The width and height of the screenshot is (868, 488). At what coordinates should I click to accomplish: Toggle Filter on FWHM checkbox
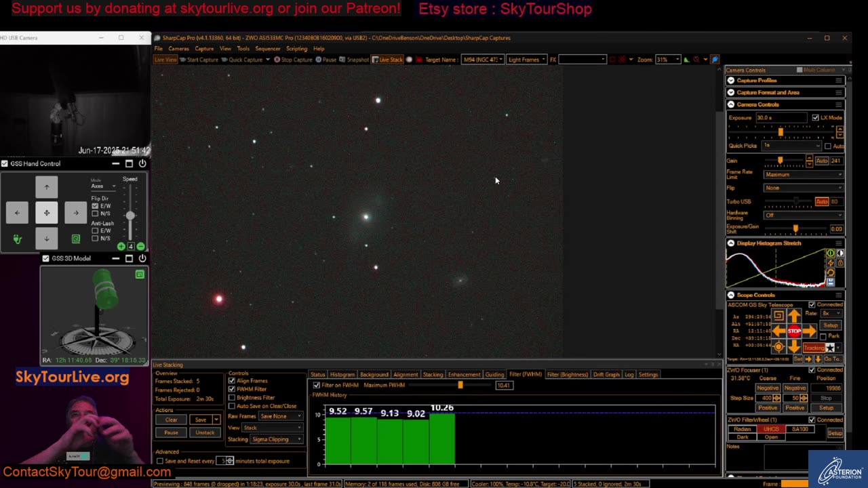(316, 386)
